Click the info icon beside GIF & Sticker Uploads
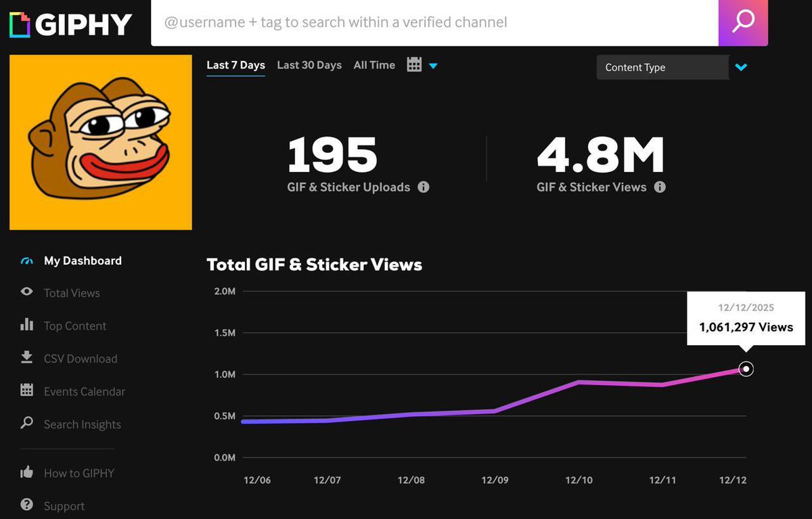The height and width of the screenshot is (519, 812). click(x=424, y=187)
